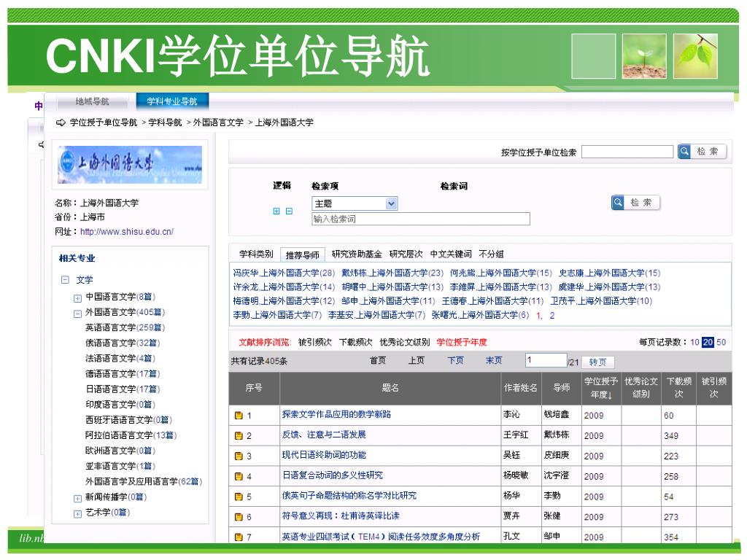Screen dimensions: 747x560
Task: Expand the 新闻传播学 tree node
Action: 77,499
